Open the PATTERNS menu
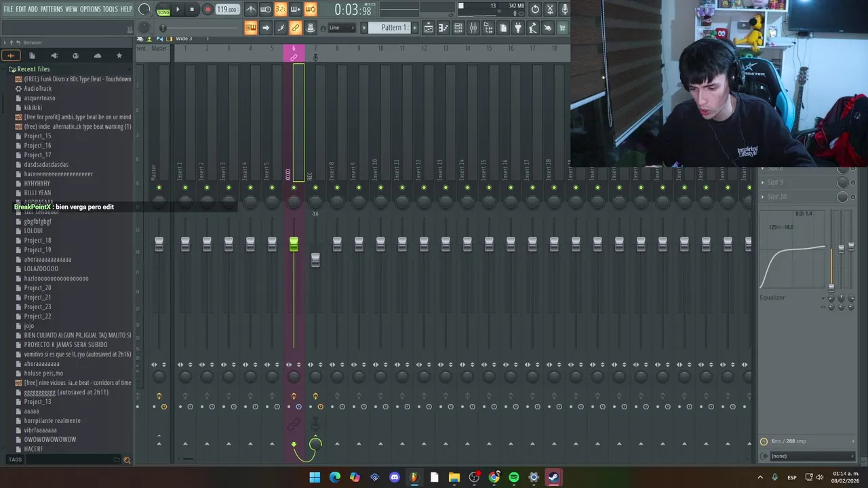 point(52,9)
